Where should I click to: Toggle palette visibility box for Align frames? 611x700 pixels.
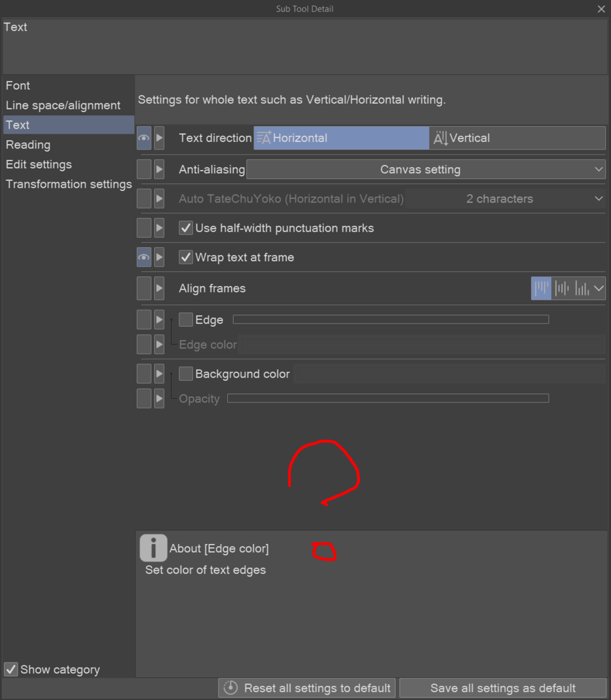144,289
